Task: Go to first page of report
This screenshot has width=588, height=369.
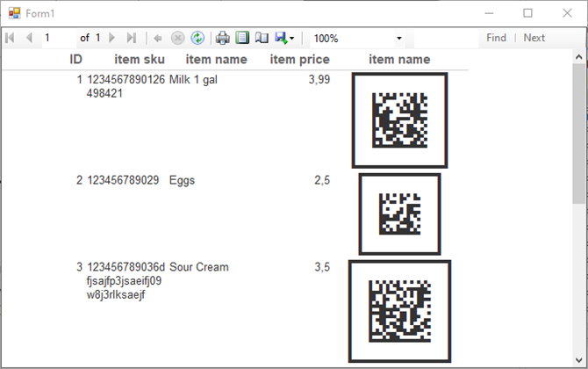Action: 11,38
